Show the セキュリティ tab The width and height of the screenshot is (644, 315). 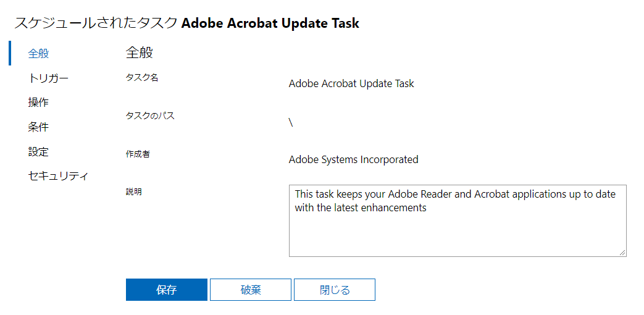(x=58, y=176)
